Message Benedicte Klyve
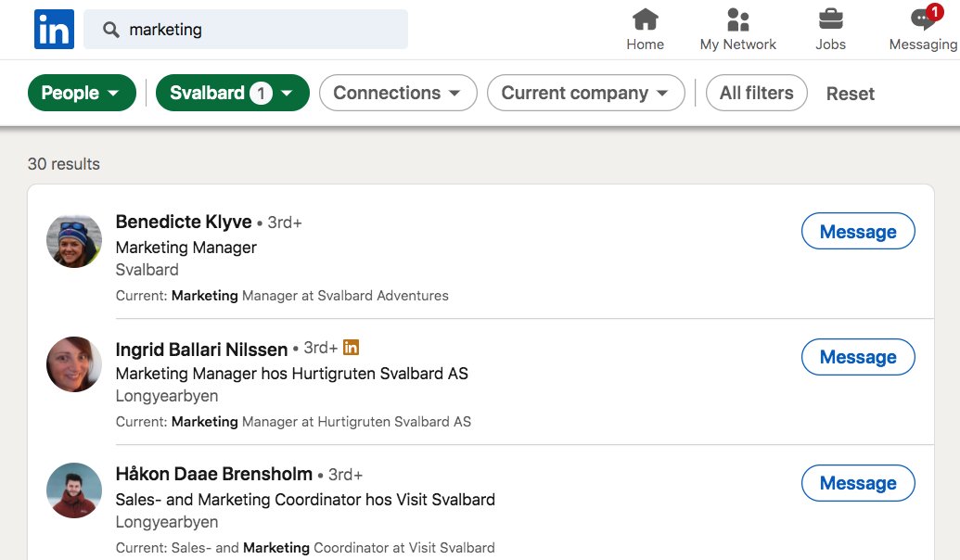Viewport: 960px width, 560px height. 857,232
